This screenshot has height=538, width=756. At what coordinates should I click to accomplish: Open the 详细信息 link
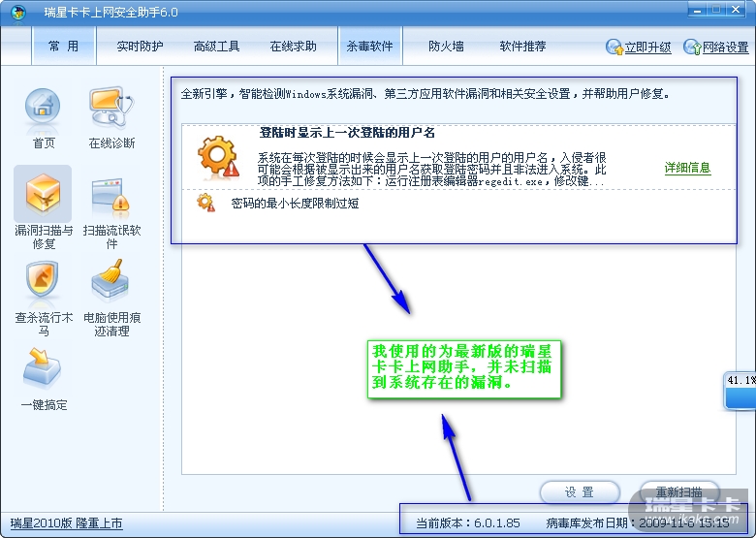[687, 168]
